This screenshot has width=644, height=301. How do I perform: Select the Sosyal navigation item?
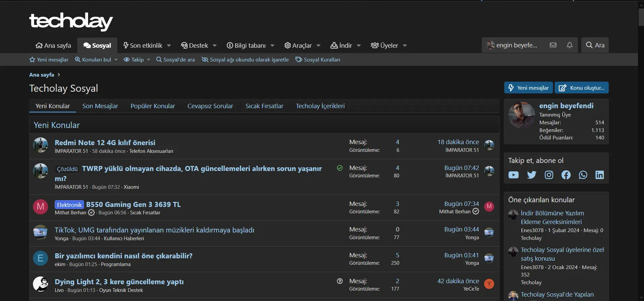[97, 45]
